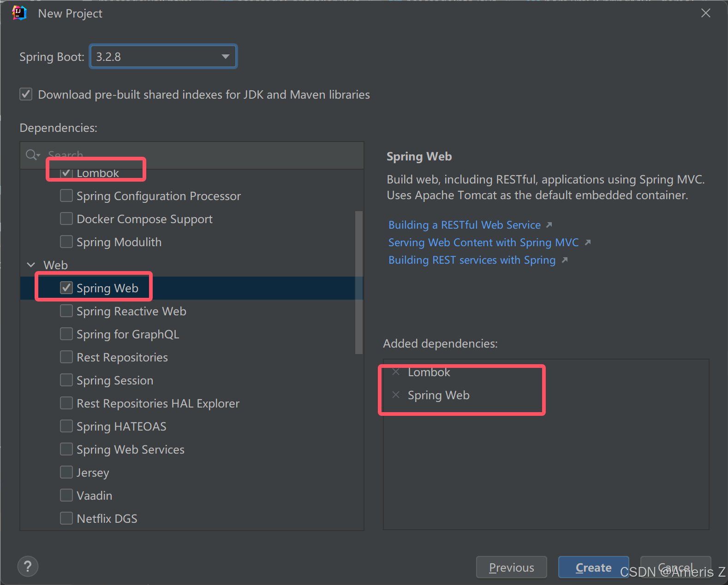Enable Rest Repositories checkbox
This screenshot has height=585, width=728.
(66, 357)
